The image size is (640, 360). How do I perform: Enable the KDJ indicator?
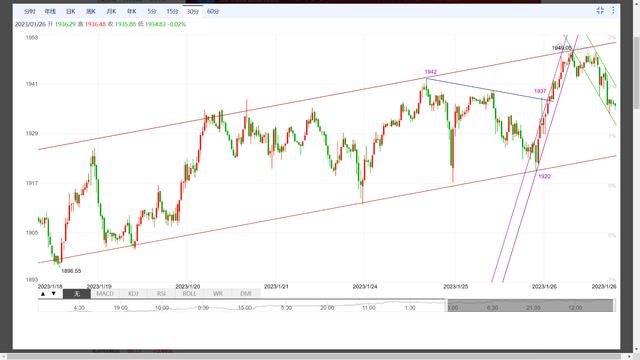point(133,293)
